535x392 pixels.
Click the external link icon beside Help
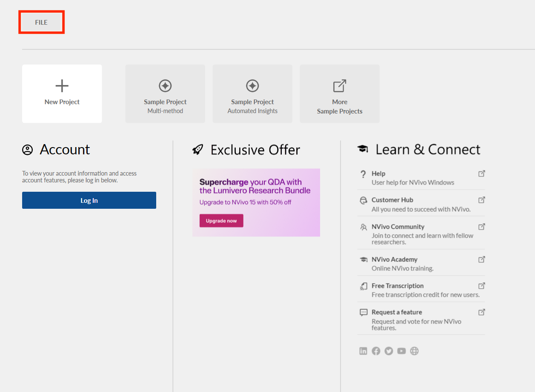pyautogui.click(x=481, y=173)
